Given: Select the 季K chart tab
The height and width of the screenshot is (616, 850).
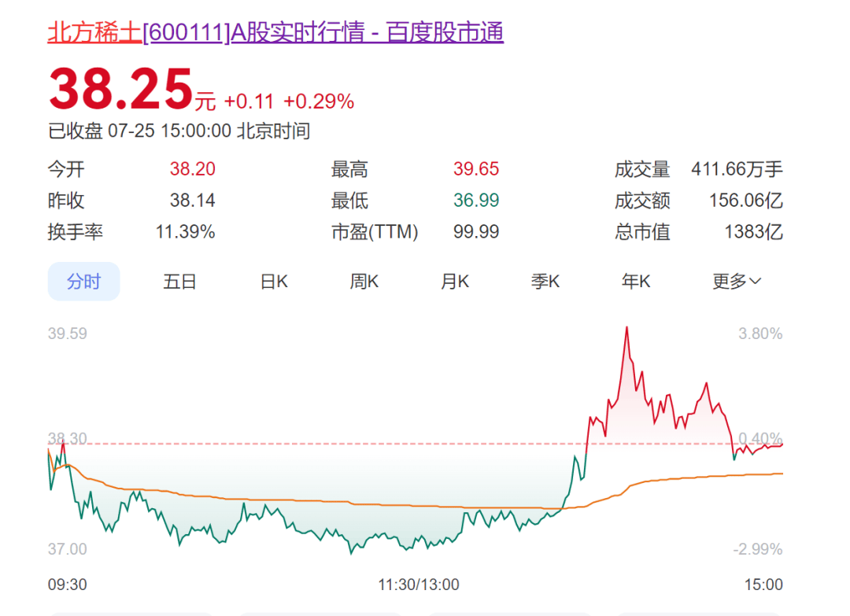Looking at the screenshot, I should tap(545, 281).
